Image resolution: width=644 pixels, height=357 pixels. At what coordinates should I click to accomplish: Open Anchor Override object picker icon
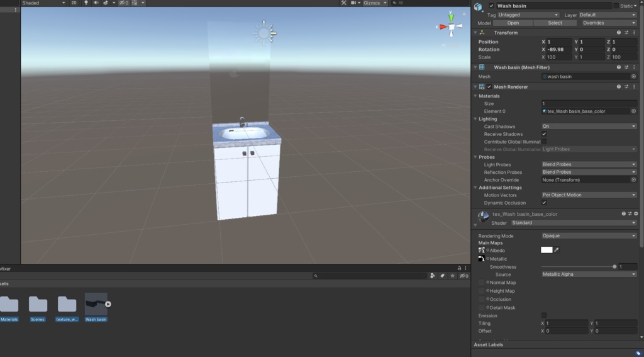pos(633,179)
